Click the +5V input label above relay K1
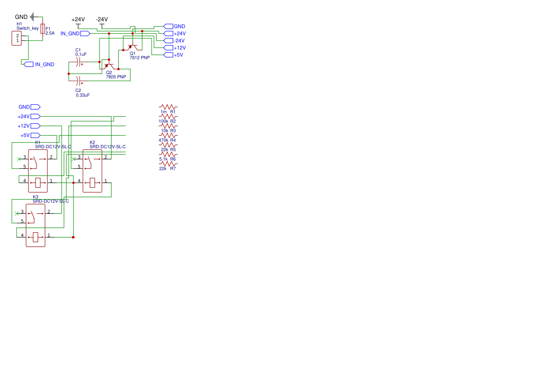 pos(30,136)
